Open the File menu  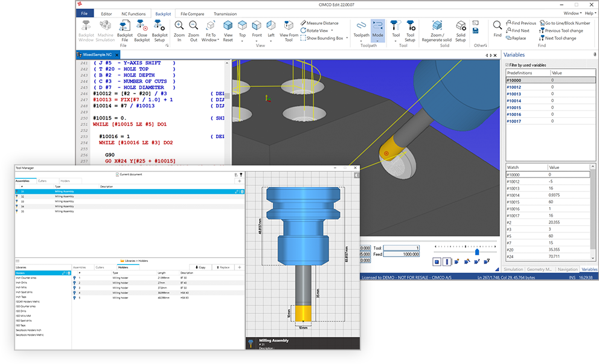click(85, 13)
